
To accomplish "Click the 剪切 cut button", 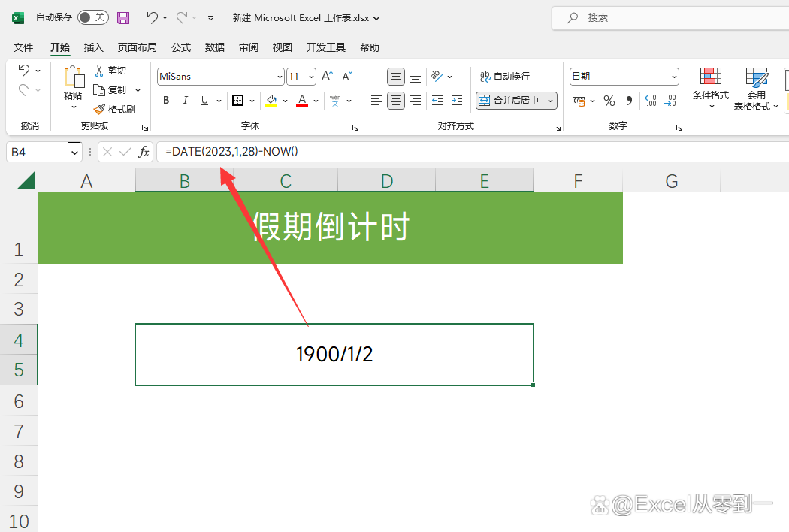I will [x=110, y=71].
